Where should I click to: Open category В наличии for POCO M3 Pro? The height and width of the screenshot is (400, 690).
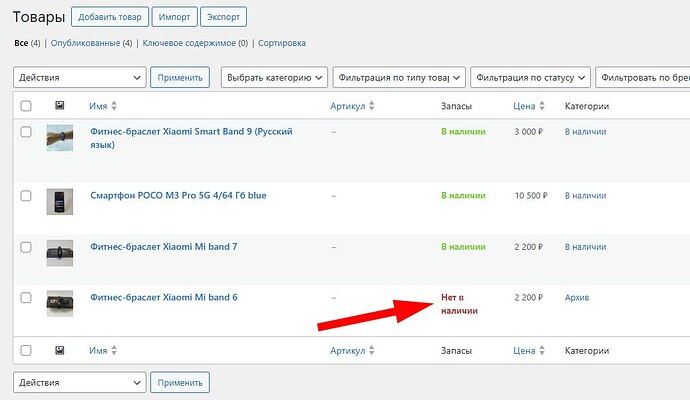[585, 195]
